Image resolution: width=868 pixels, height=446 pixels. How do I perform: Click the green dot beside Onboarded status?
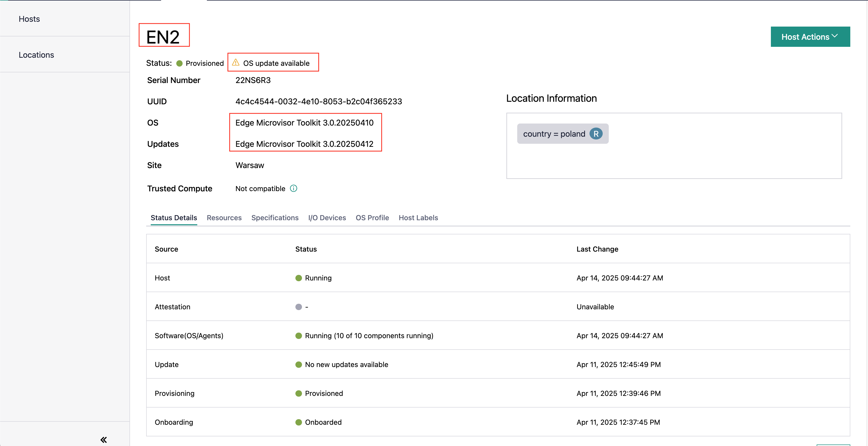click(x=298, y=422)
